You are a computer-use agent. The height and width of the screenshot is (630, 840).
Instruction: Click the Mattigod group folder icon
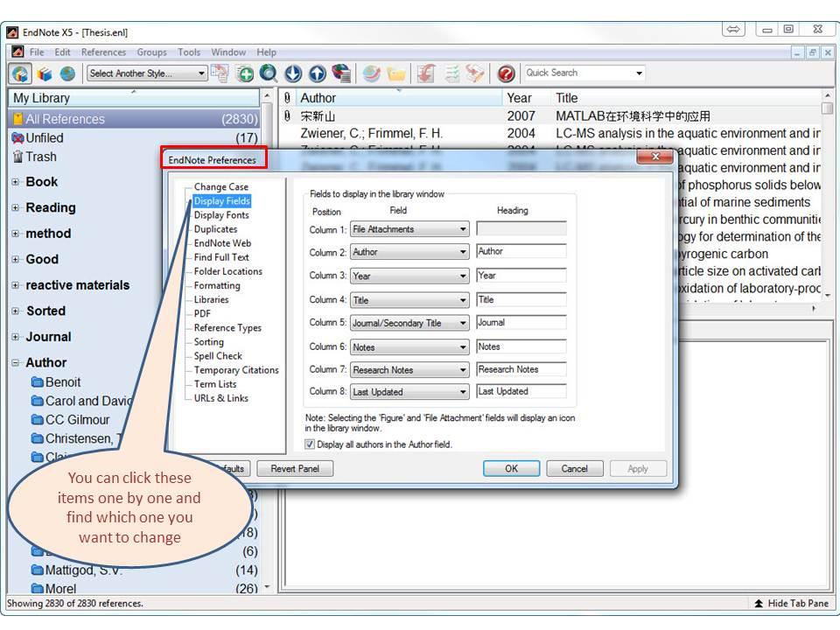click(38, 570)
